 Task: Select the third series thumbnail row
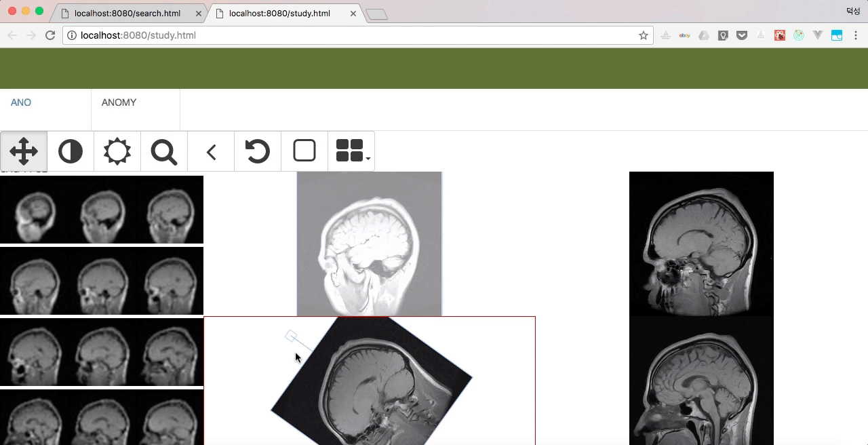pos(102,352)
